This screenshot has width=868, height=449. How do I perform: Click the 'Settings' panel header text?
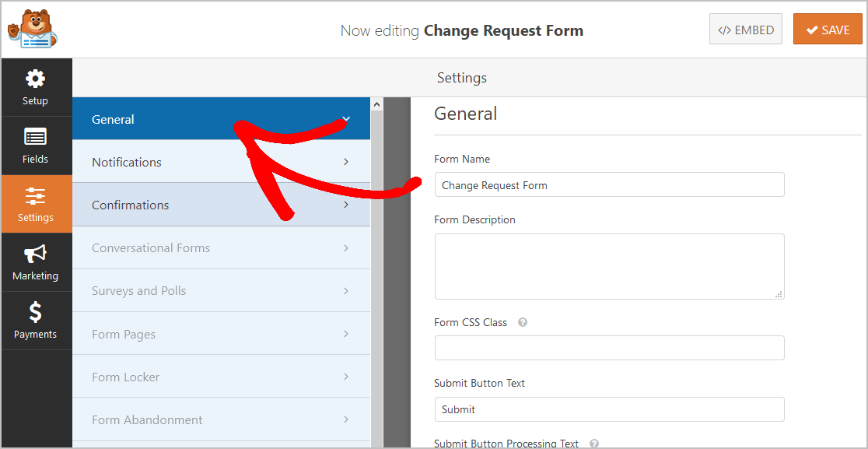tap(462, 78)
